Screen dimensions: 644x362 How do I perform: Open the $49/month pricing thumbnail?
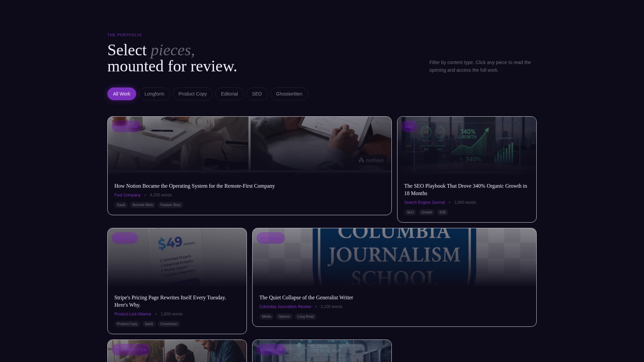(x=177, y=257)
